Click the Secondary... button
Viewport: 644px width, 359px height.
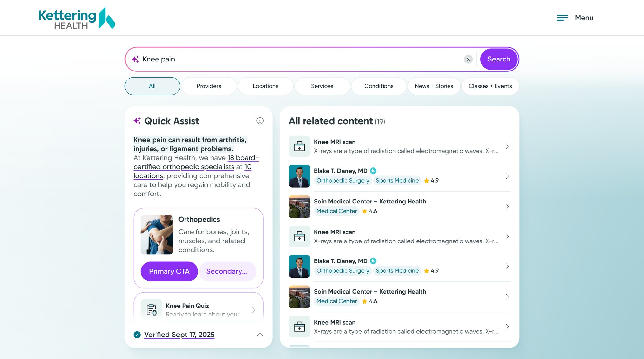coord(228,271)
